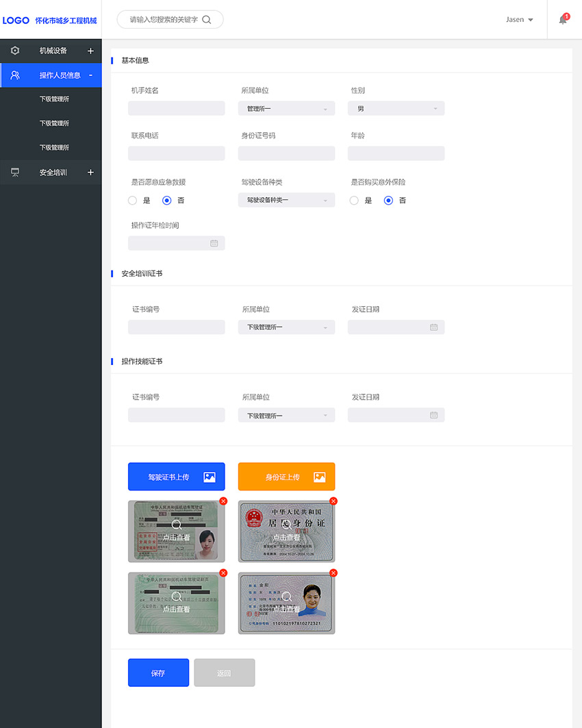Click the 身份证上传 upload button
The width and height of the screenshot is (582, 728).
pyautogui.click(x=286, y=477)
